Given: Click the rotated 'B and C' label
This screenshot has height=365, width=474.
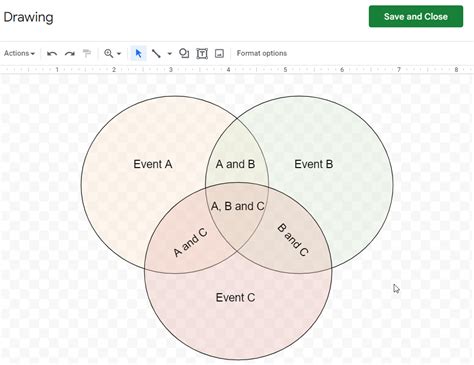Looking at the screenshot, I should pos(293,240).
